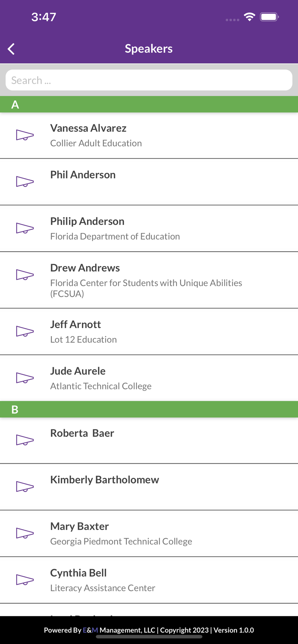This screenshot has height=644, width=298.
Task: Tap the back arrow in header
Action: pyautogui.click(x=11, y=49)
